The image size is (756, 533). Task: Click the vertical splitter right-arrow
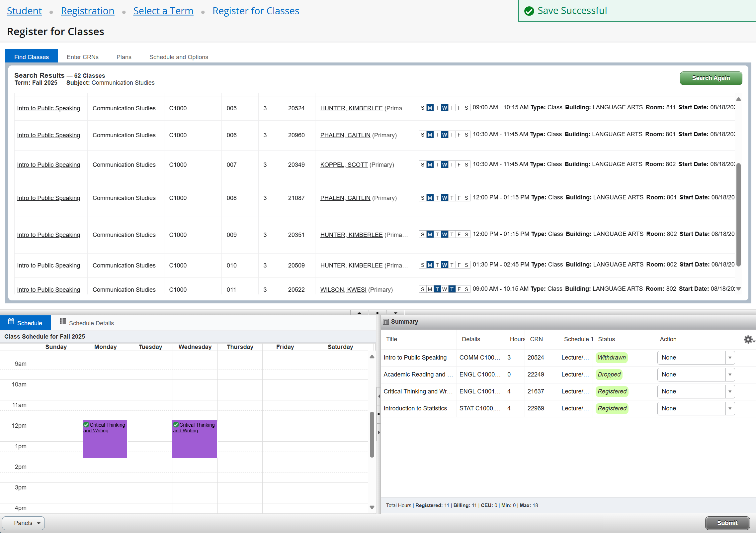pos(379,432)
